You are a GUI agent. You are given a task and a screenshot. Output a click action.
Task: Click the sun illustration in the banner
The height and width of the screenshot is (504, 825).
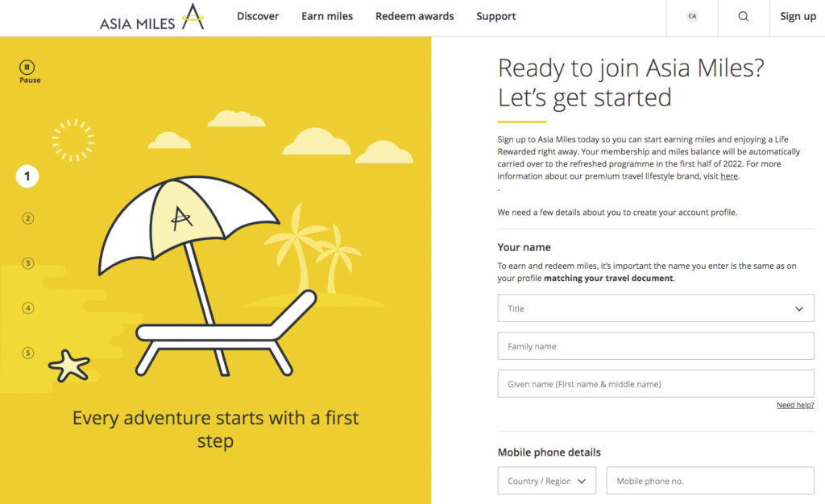[73, 138]
